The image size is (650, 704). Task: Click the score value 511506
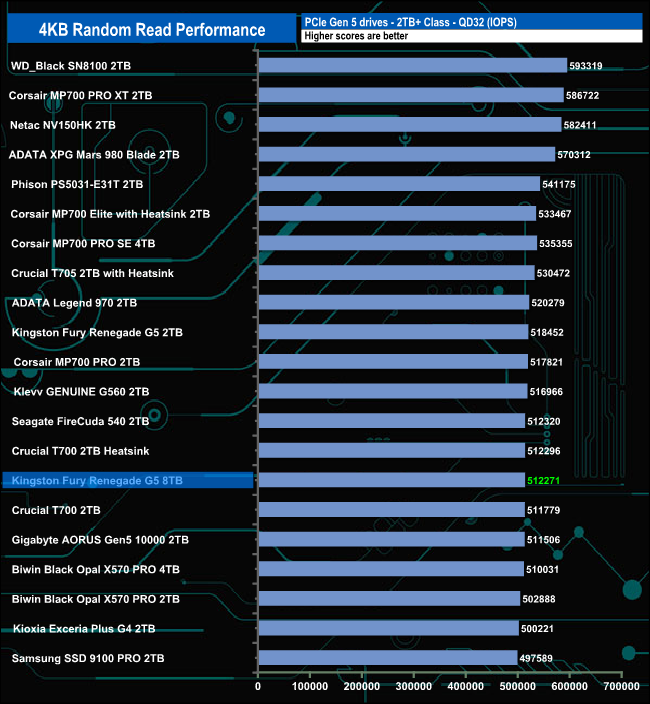click(543, 540)
